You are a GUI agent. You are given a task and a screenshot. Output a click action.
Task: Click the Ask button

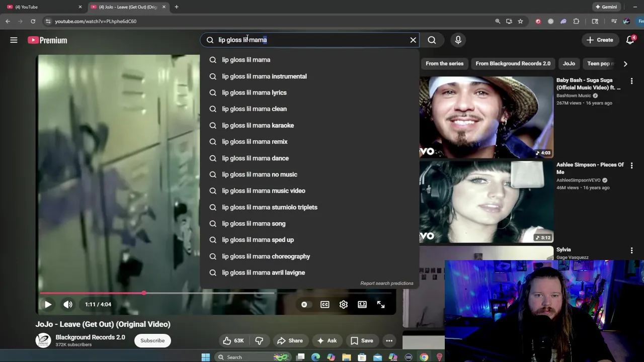pyautogui.click(x=326, y=340)
